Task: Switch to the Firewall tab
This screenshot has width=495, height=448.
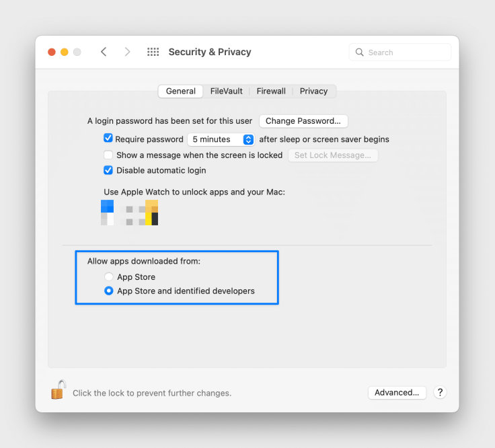Action: 271,91
